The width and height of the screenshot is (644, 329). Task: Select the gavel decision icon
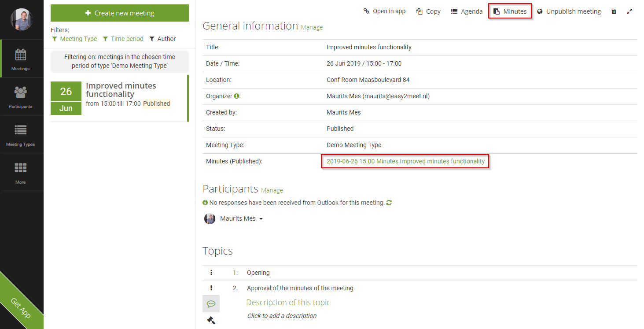211,320
